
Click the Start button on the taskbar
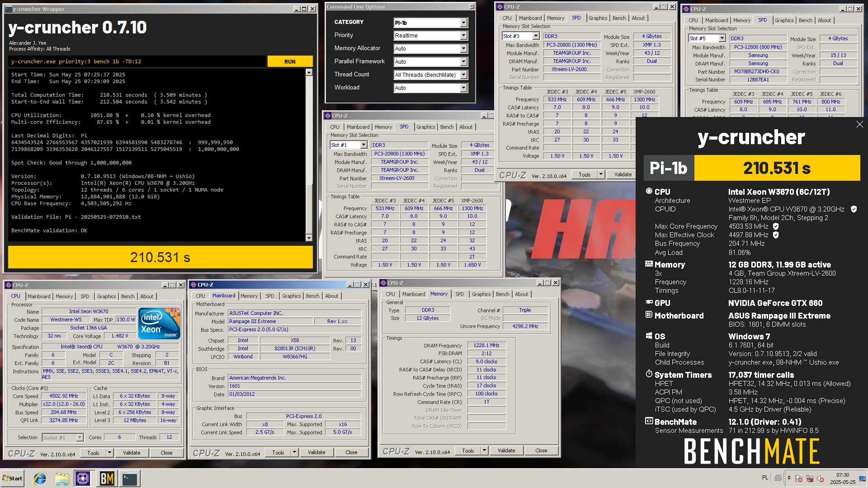pyautogui.click(x=12, y=479)
